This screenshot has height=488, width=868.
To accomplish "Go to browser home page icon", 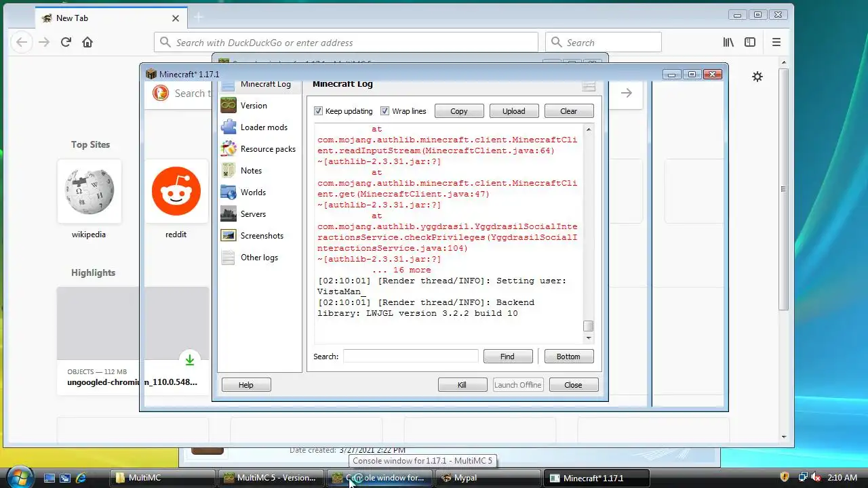I will coord(87,42).
